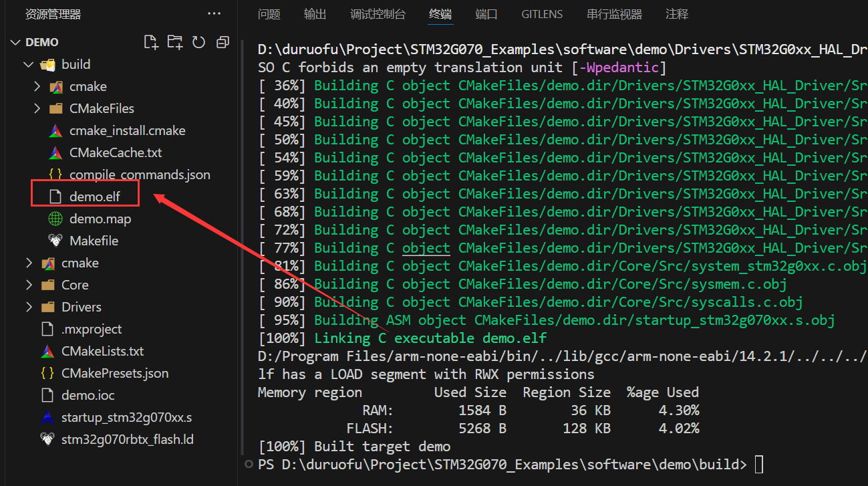Open cmake_install.cmake file
This screenshot has height=486, width=868.
(x=127, y=130)
